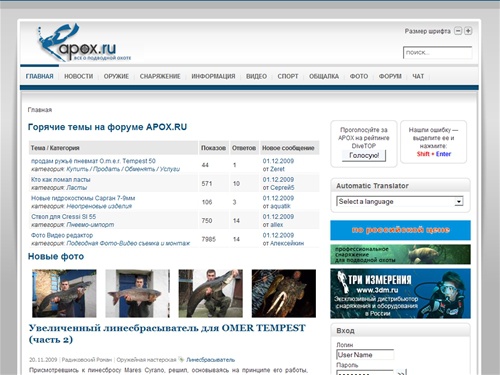The height and width of the screenshot is (375, 500).
Task: Open latest post by Zeret
Action: coord(277,169)
